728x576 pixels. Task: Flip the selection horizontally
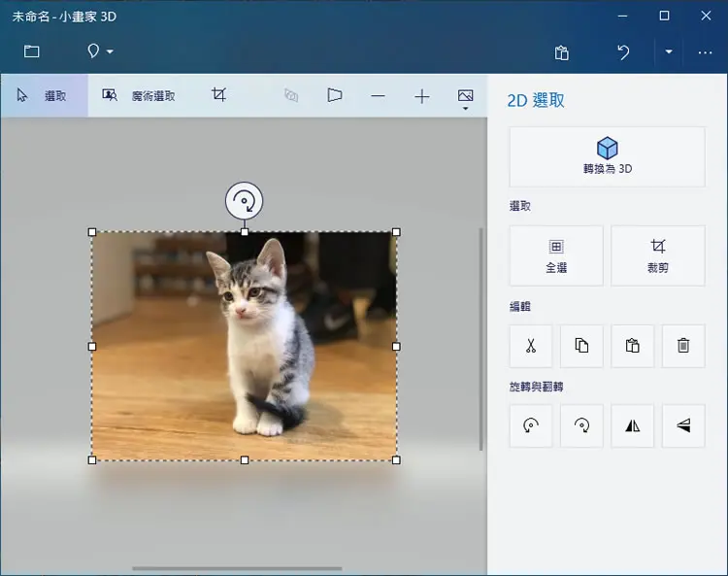point(632,426)
